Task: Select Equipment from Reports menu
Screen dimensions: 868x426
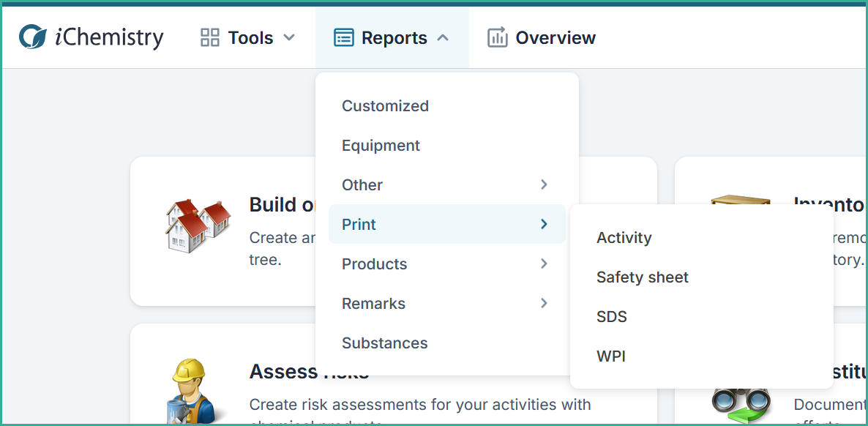Action: 447,145
